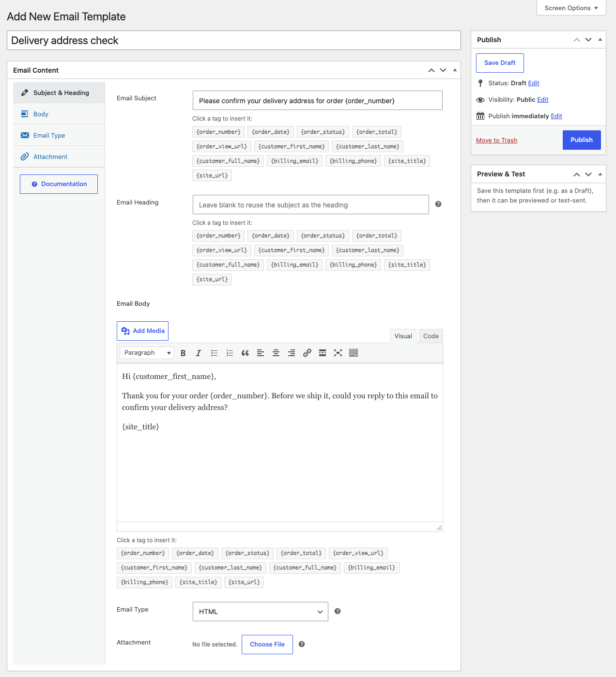616x677 pixels.
Task: Open the Documentation link button
Action: [x=59, y=184]
